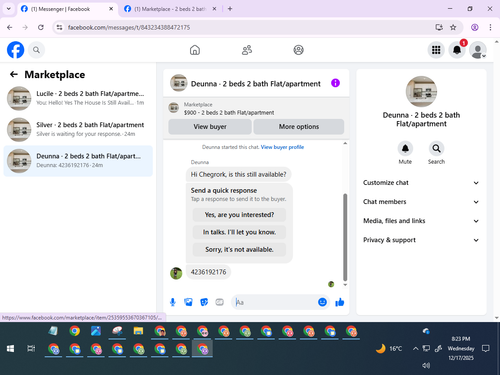This screenshot has height=375, width=500.
Task: Open Task View on the taskbar
Action: 31,349
